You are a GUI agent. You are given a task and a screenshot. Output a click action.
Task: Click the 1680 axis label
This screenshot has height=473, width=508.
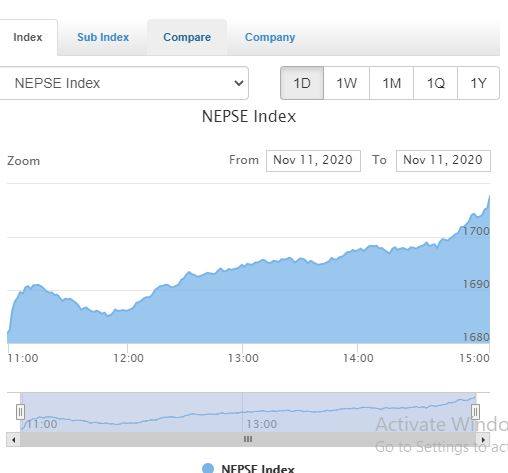pyautogui.click(x=476, y=337)
